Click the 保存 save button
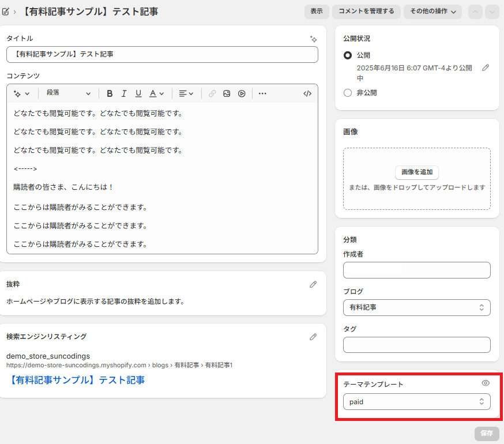The image size is (504, 444). coord(487,434)
